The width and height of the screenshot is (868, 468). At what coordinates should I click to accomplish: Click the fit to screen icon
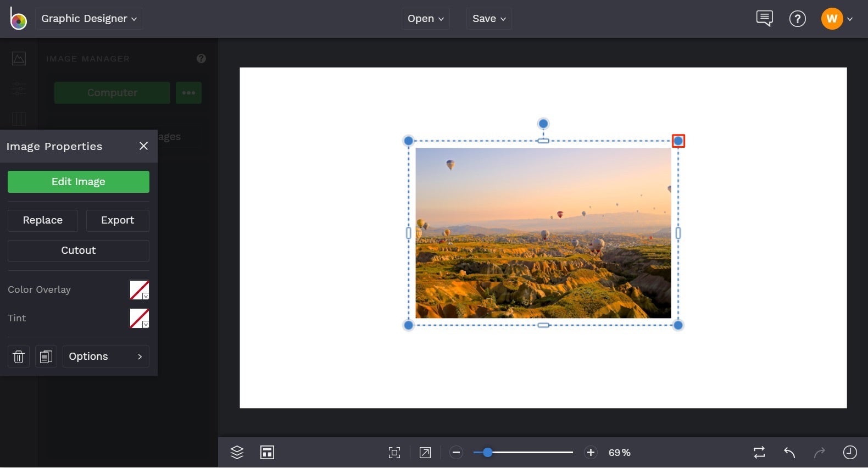click(394, 453)
